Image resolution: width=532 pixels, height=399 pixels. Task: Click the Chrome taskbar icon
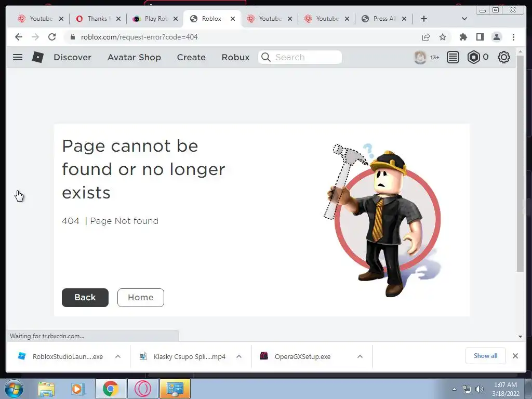tap(110, 389)
